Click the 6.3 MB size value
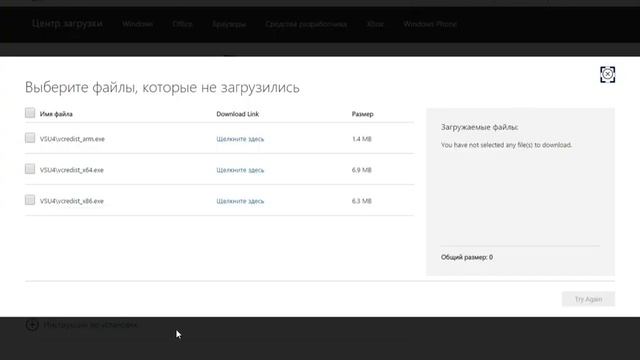 tap(362, 201)
